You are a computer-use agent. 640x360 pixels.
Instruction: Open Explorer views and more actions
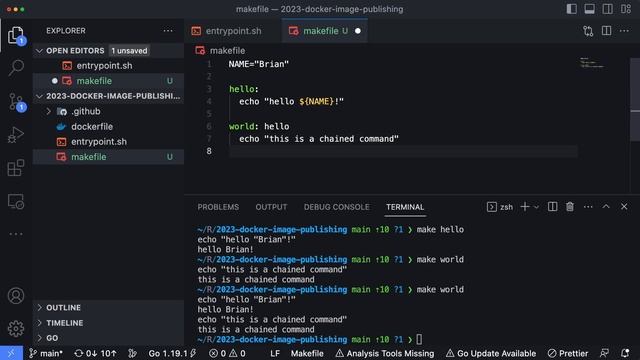point(168,31)
